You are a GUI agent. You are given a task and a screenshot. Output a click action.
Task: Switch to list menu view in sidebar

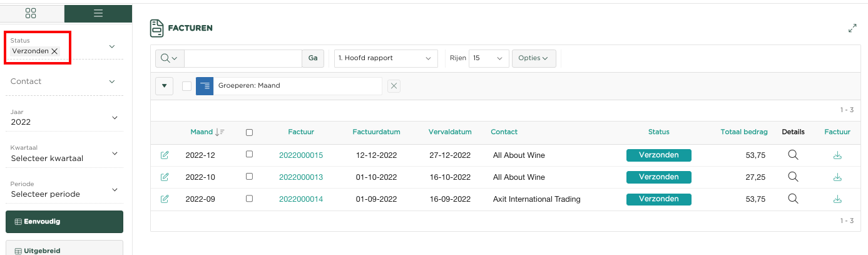click(x=98, y=13)
